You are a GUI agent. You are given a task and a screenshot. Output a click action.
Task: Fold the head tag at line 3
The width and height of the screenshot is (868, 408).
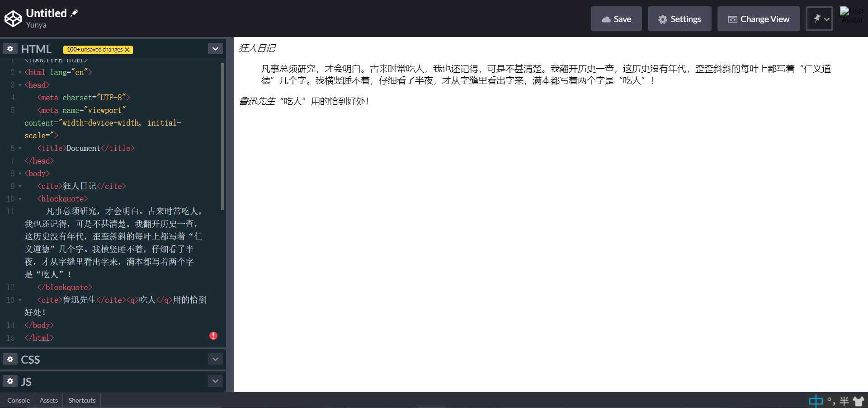[20, 85]
